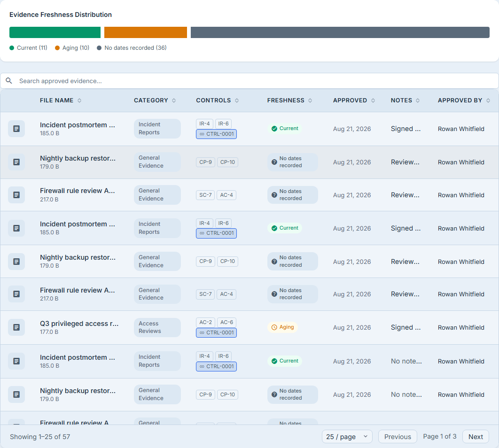Click the Page 1 of 3 indicator
Image resolution: width=499 pixels, height=448 pixels.
pos(439,437)
